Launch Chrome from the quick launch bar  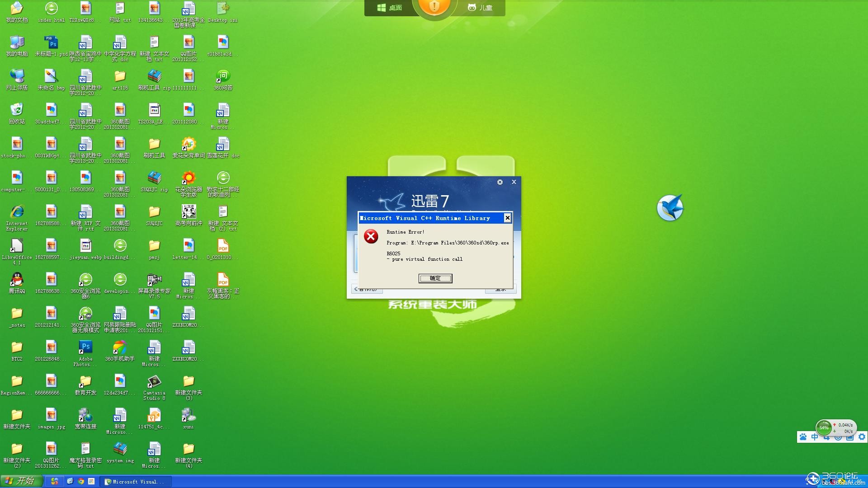81,482
